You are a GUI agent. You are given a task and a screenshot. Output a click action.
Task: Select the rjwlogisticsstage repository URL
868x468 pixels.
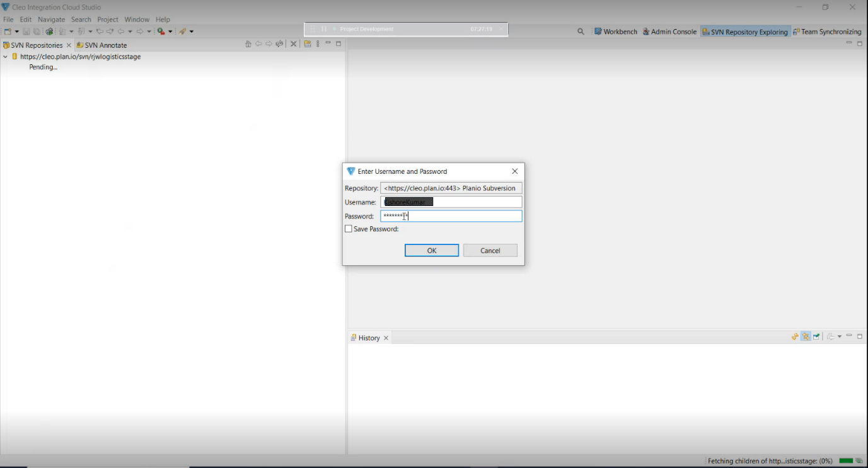coord(80,57)
